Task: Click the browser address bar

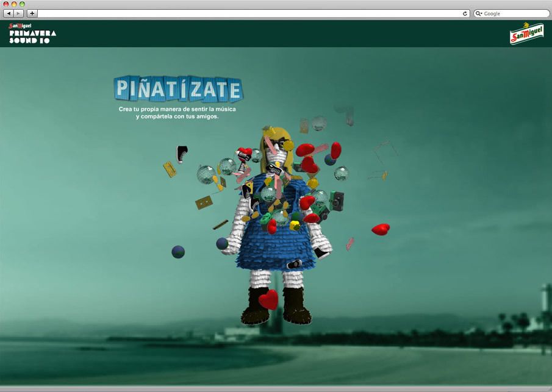Action: [x=254, y=13]
